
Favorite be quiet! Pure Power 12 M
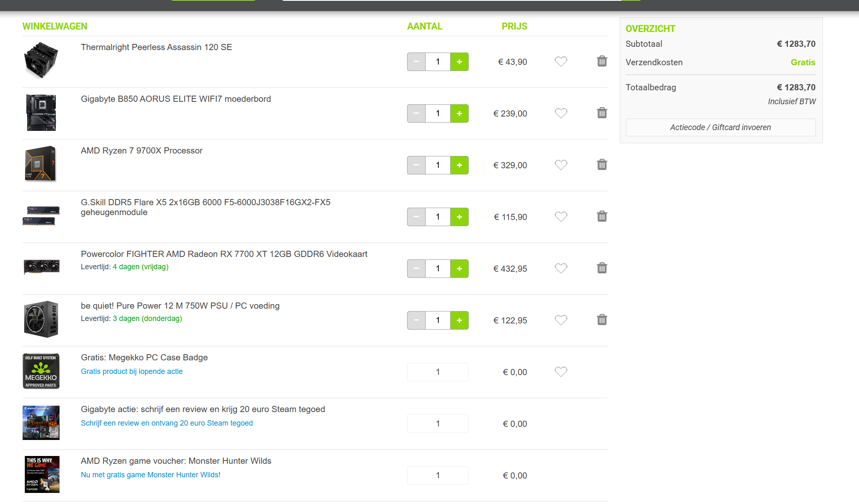pos(561,320)
